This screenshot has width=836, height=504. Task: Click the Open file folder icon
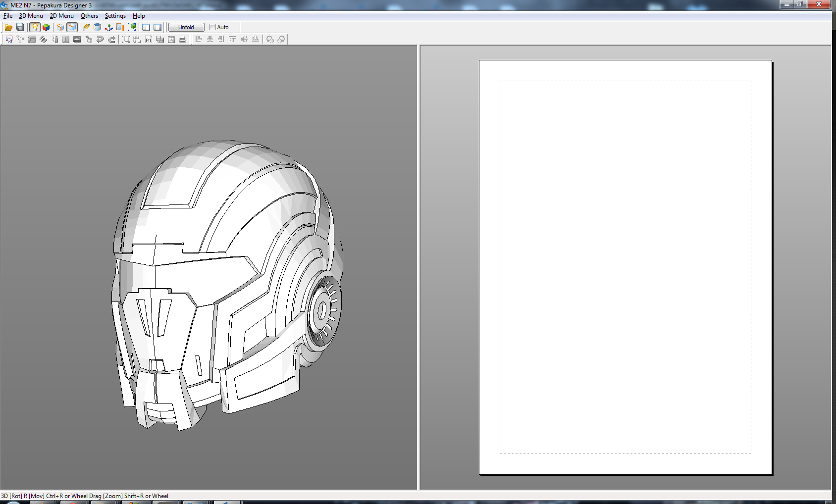click(x=8, y=27)
